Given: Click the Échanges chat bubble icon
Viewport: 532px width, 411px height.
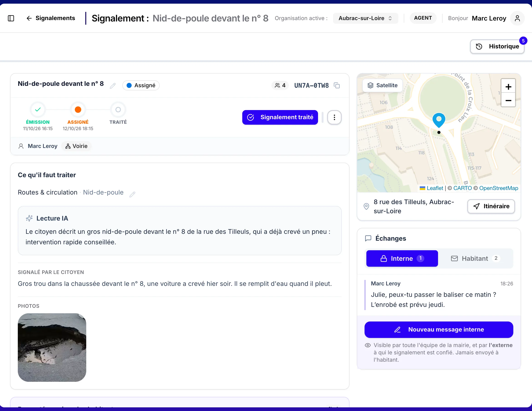Looking at the screenshot, I should [x=368, y=238].
